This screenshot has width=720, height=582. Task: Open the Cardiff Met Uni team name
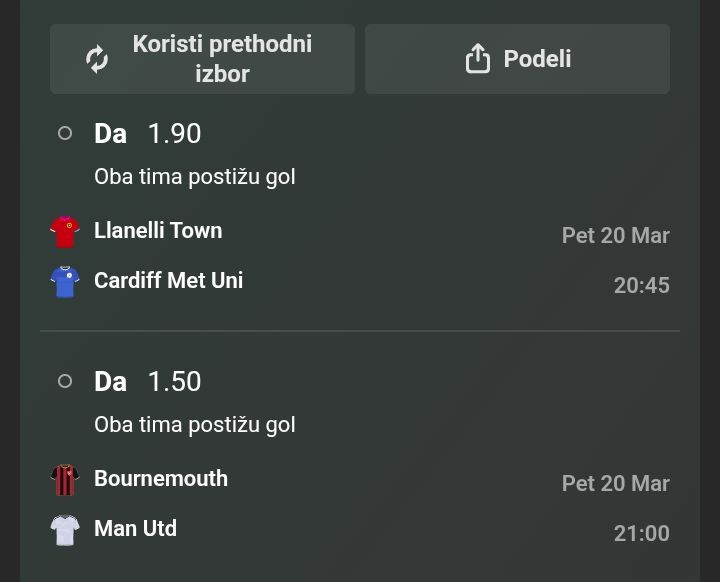point(168,280)
